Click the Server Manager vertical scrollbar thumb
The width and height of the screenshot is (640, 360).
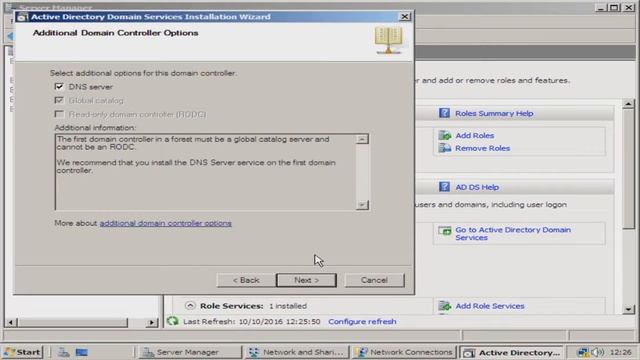click(629, 169)
